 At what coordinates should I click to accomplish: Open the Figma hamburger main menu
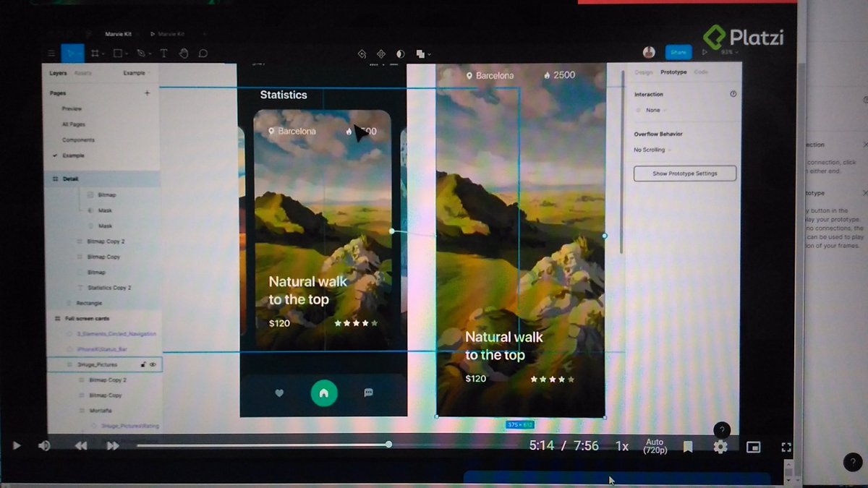[51, 53]
